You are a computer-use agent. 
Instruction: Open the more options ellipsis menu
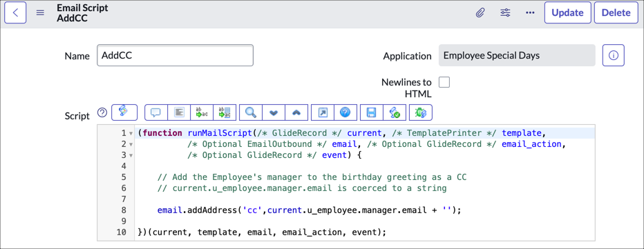pyautogui.click(x=530, y=12)
